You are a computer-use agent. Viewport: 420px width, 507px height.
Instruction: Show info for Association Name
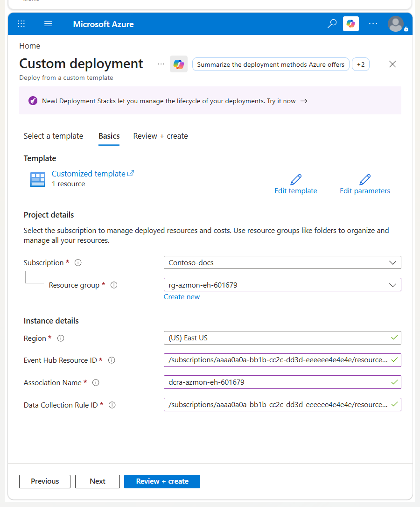point(96,382)
